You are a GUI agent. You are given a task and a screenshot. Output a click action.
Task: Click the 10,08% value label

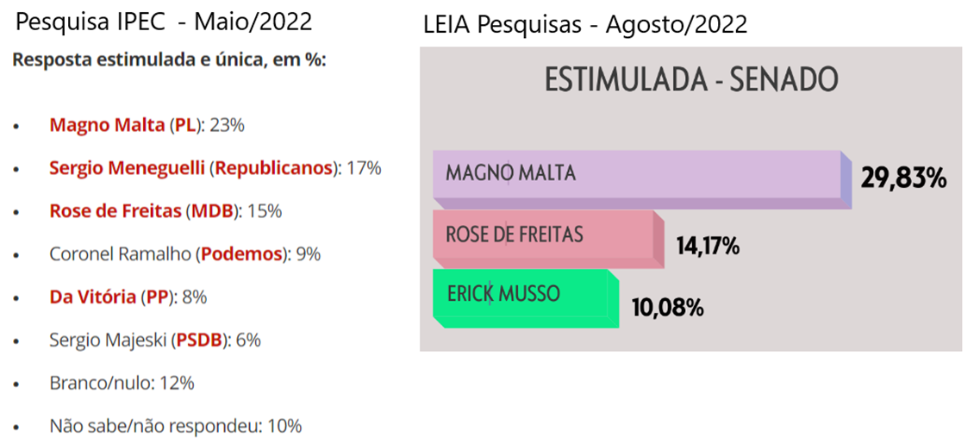pyautogui.click(x=668, y=308)
